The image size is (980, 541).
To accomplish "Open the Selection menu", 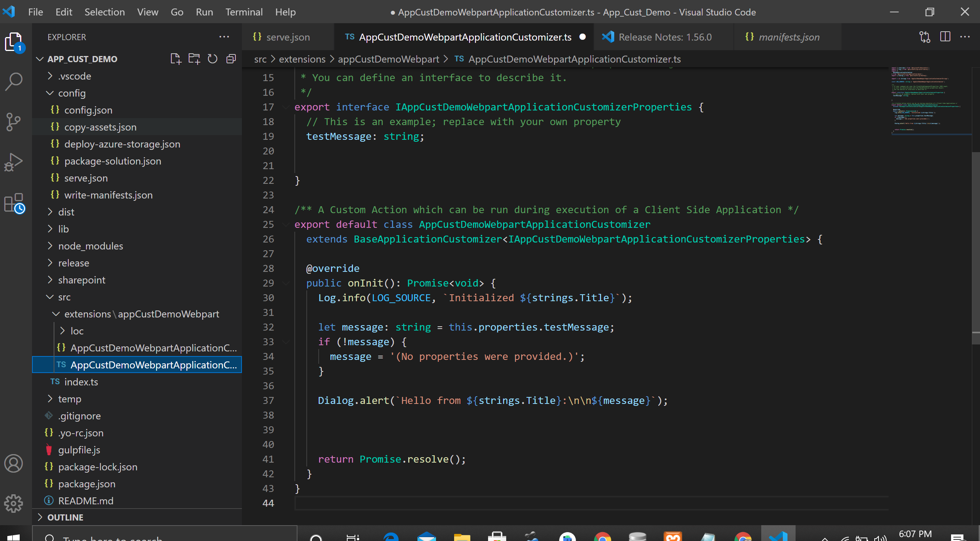I will 105,12.
